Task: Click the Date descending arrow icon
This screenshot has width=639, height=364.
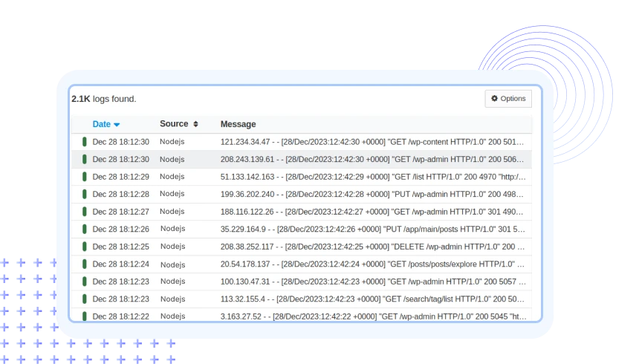Action: coord(117,125)
